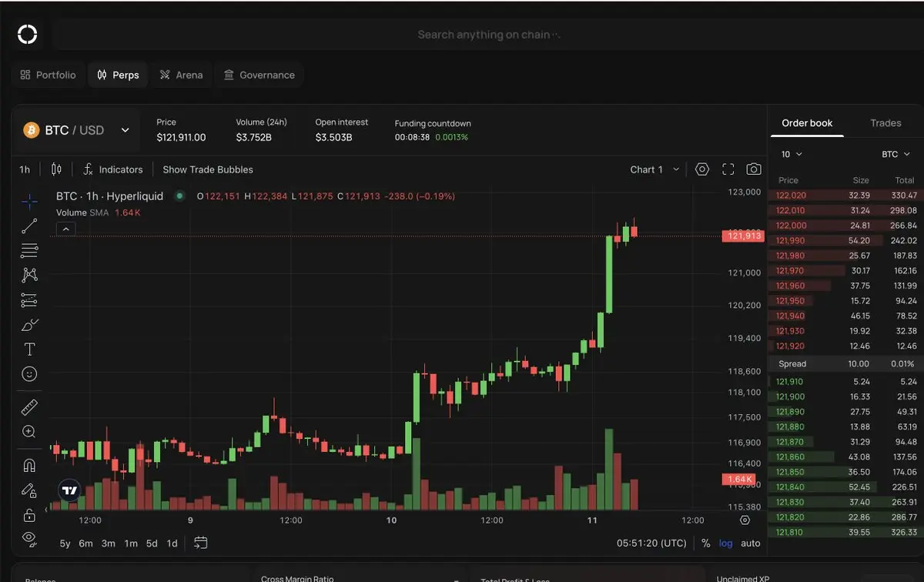Open the Chart 1 layout dropdown
This screenshot has width=924, height=582.
pos(654,169)
